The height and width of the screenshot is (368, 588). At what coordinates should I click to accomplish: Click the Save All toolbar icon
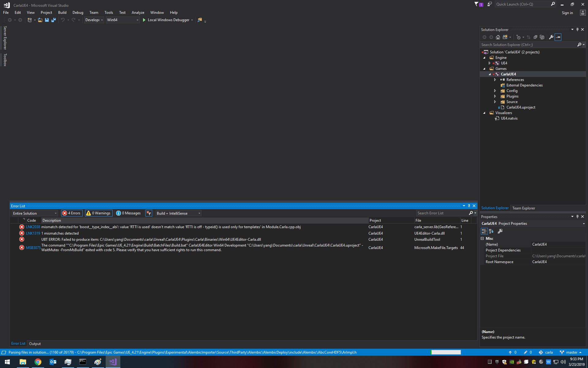pos(54,20)
